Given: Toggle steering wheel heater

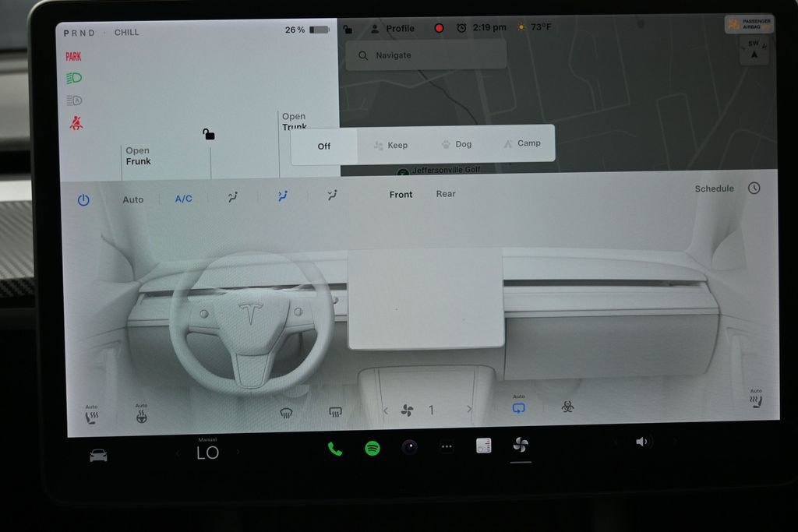Looking at the screenshot, I should 142,414.
